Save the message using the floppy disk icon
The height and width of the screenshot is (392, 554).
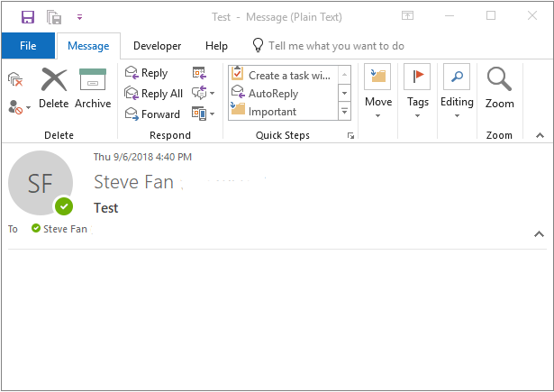pos(28,16)
